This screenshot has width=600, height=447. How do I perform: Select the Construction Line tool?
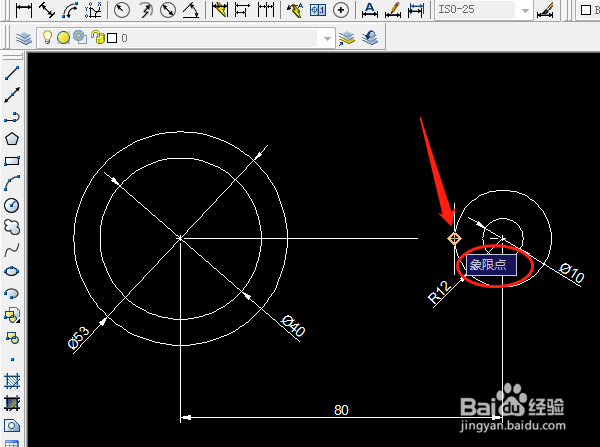coord(12,95)
